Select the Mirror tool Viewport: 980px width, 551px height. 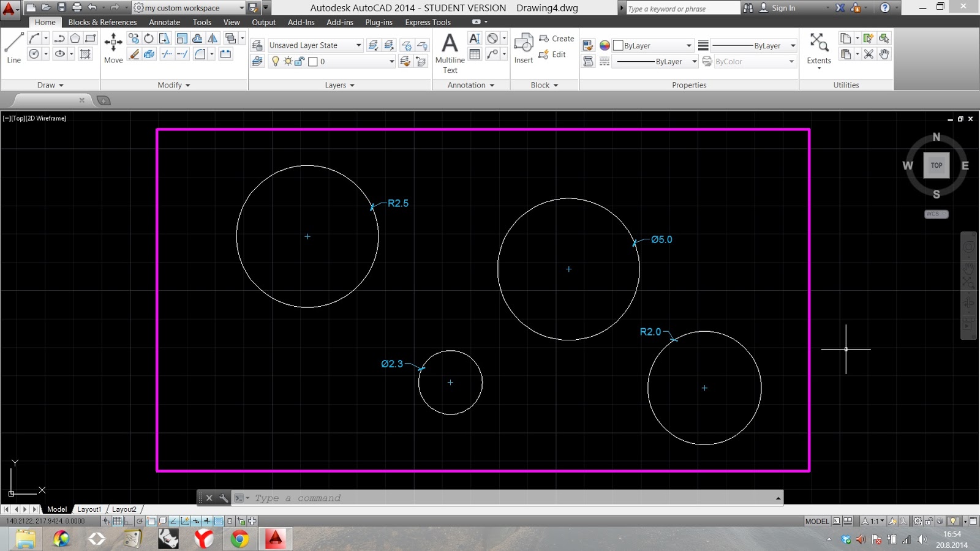[x=213, y=38]
